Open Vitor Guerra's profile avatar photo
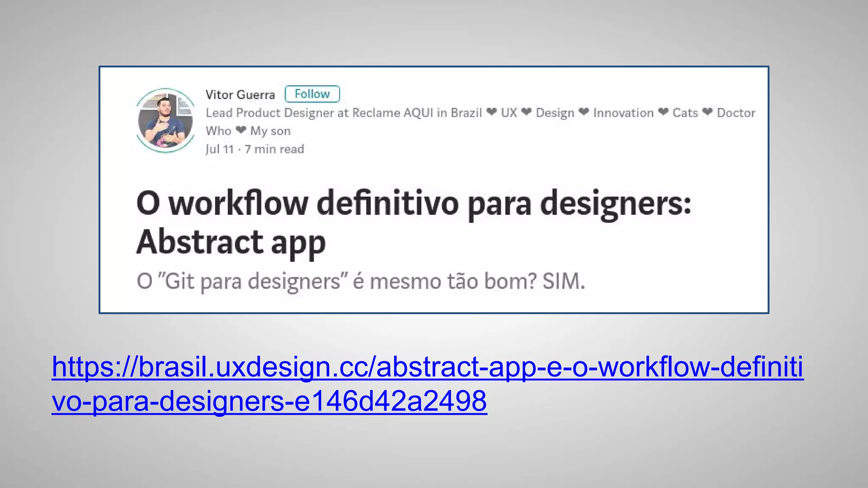The height and width of the screenshot is (488, 868). (x=165, y=120)
